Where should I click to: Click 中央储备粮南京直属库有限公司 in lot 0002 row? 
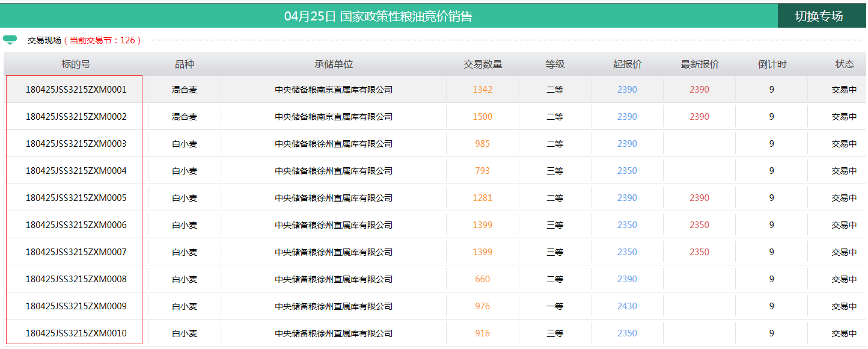334,117
